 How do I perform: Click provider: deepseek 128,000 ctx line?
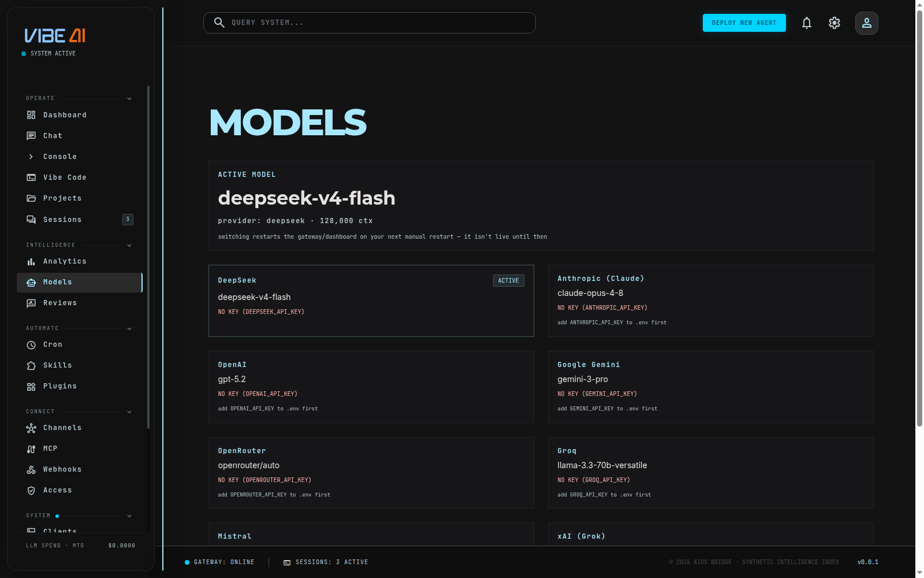[x=295, y=221]
